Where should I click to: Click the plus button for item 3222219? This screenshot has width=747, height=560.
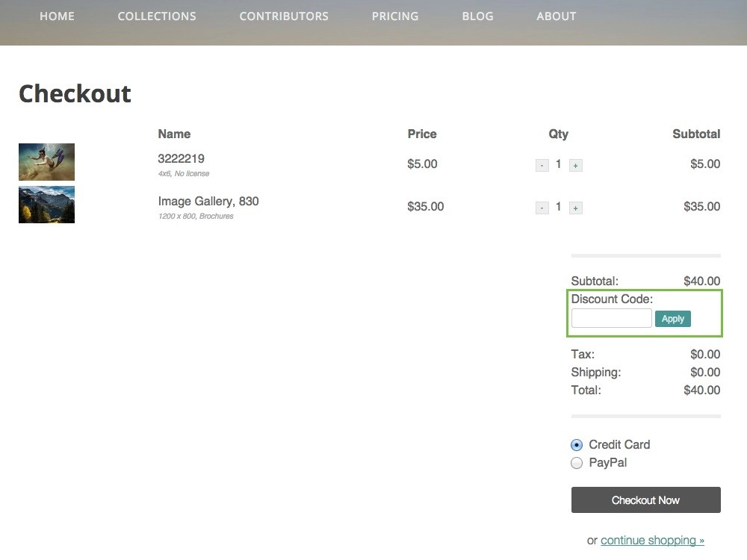[575, 165]
